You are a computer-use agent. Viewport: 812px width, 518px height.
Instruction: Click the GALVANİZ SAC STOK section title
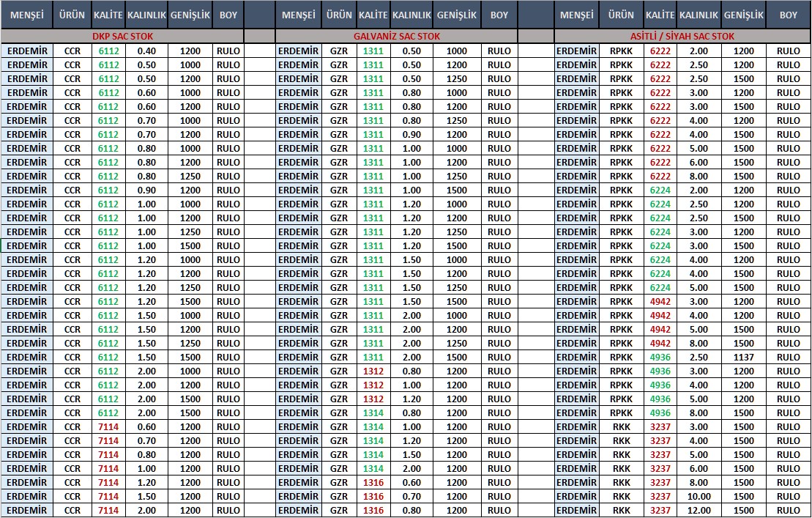point(396,36)
